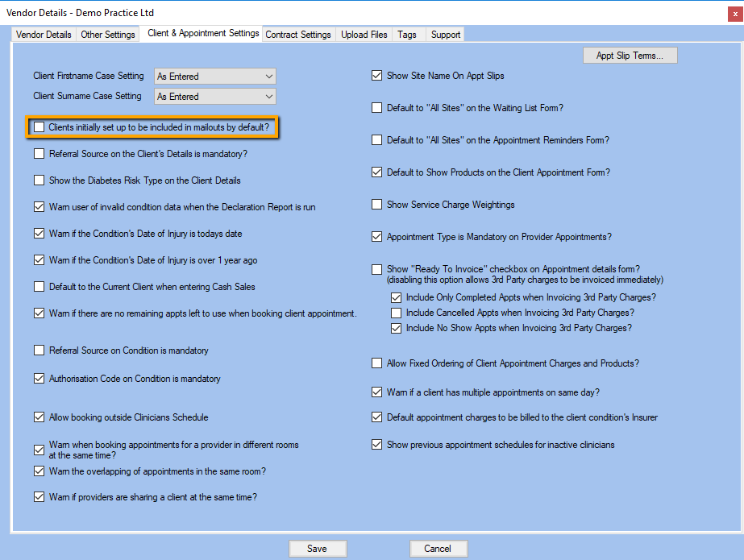Click the Appt Slip Terms button
This screenshot has height=560, width=744.
coord(630,56)
